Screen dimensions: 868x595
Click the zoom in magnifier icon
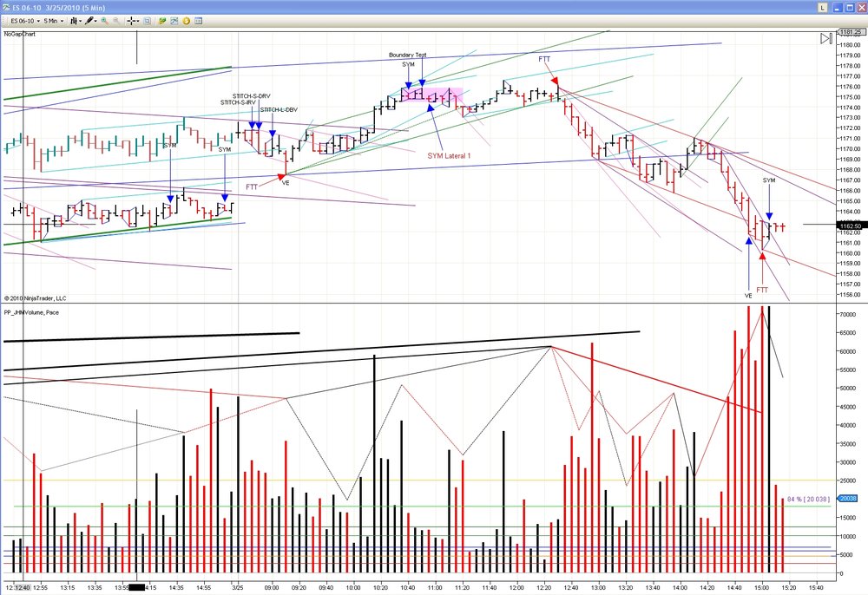(104, 21)
